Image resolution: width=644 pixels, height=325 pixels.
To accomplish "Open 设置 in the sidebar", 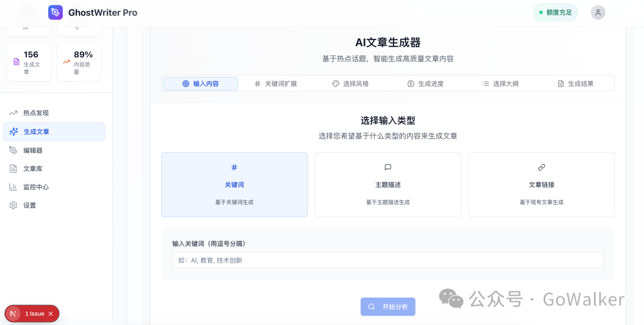I will click(54, 205).
